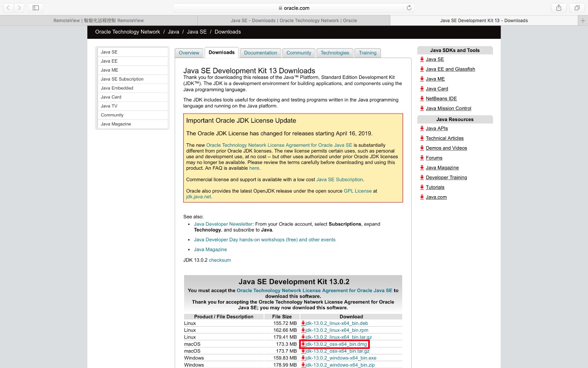
Task: Open a new tab with plus icon
Action: coord(583,20)
